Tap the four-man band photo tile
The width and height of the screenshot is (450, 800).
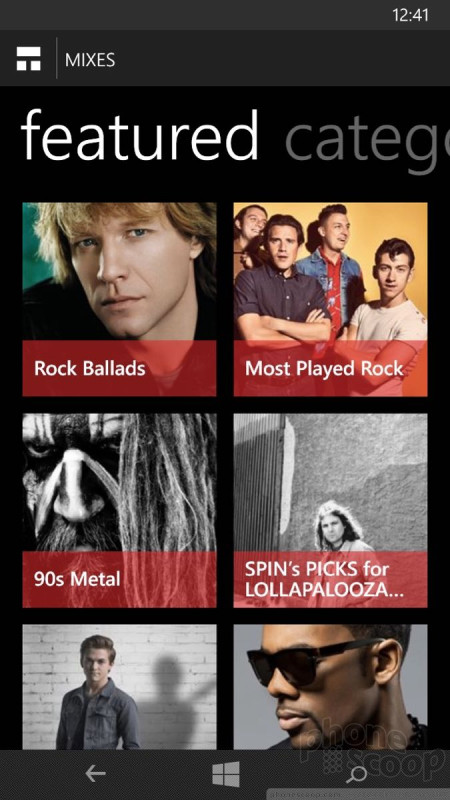(x=331, y=271)
